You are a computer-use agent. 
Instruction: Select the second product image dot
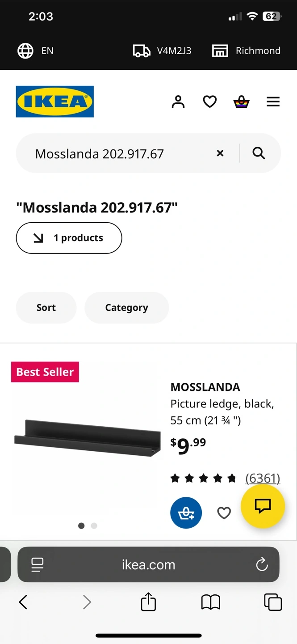pos(94,525)
